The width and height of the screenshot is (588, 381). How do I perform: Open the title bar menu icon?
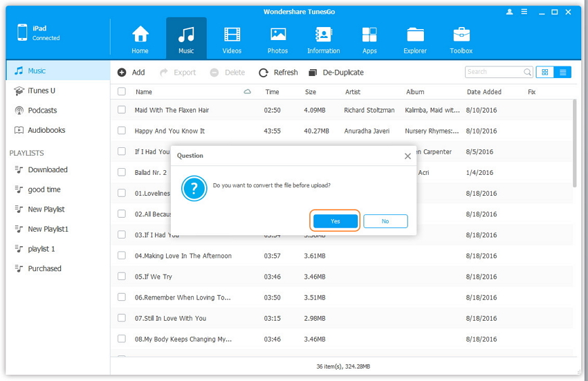(525, 12)
